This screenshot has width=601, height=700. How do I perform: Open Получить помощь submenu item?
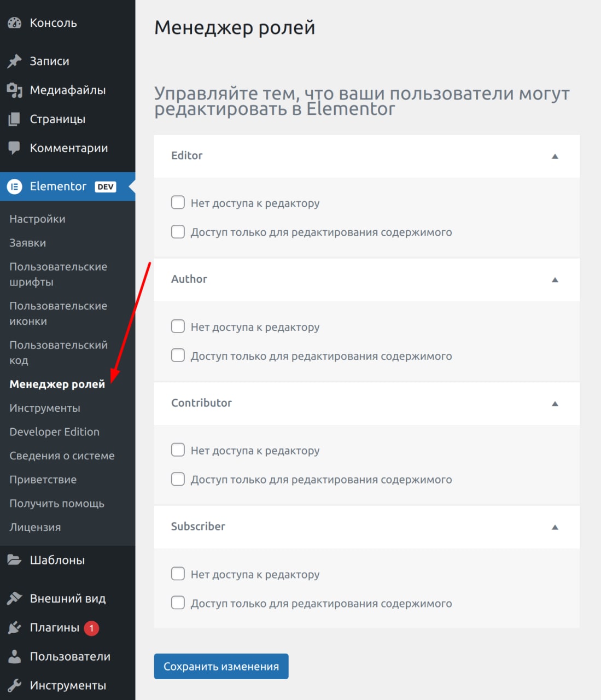click(57, 504)
